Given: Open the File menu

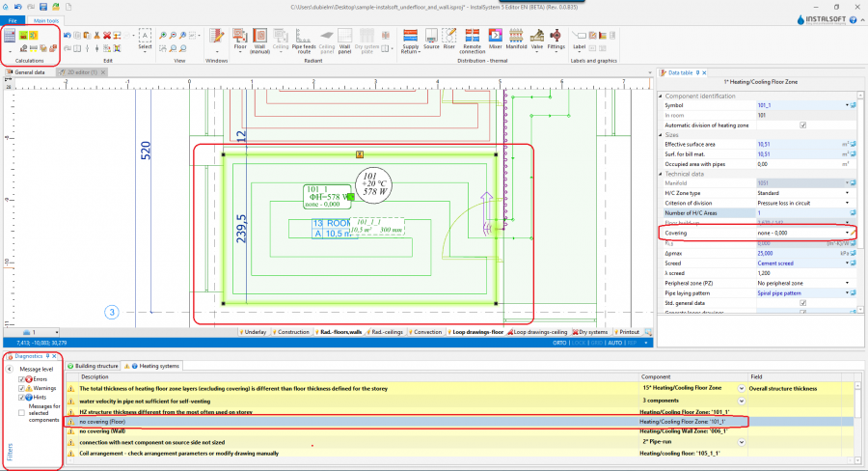Looking at the screenshot, I should tap(11, 19).
